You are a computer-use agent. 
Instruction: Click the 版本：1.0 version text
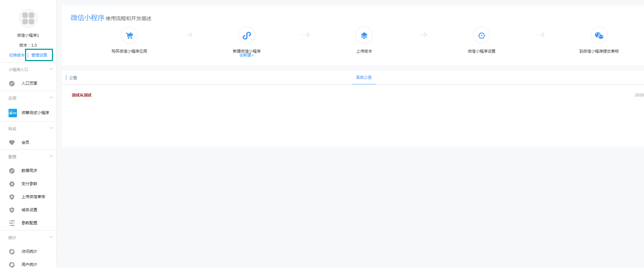[28, 45]
